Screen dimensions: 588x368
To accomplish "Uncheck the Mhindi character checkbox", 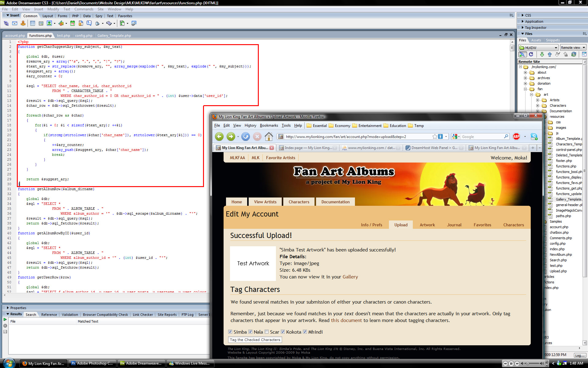I will coord(305,332).
